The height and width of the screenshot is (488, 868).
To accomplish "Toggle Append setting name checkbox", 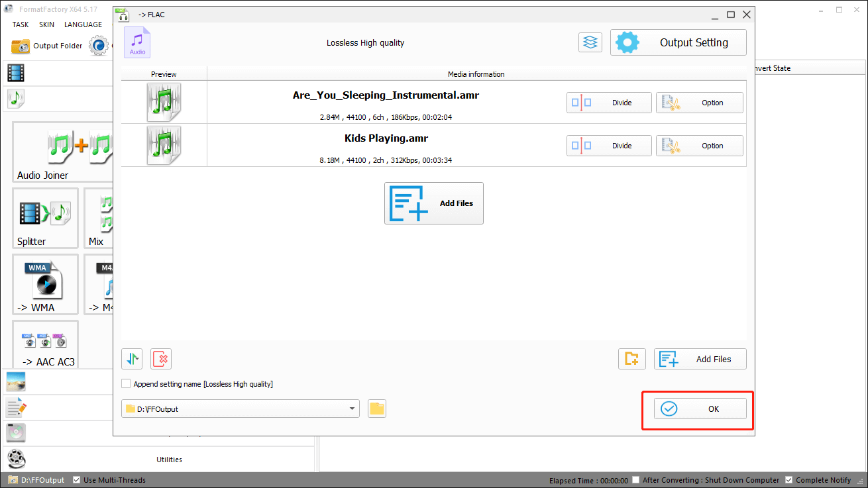I will point(127,384).
